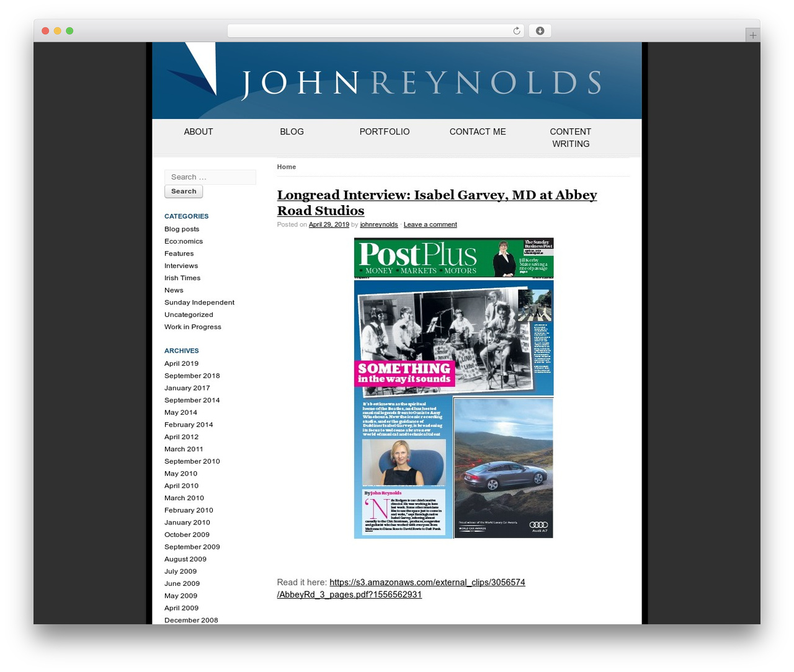Open the Portfolio menu item
Image resolution: width=794 pixels, height=672 pixels.
point(385,131)
